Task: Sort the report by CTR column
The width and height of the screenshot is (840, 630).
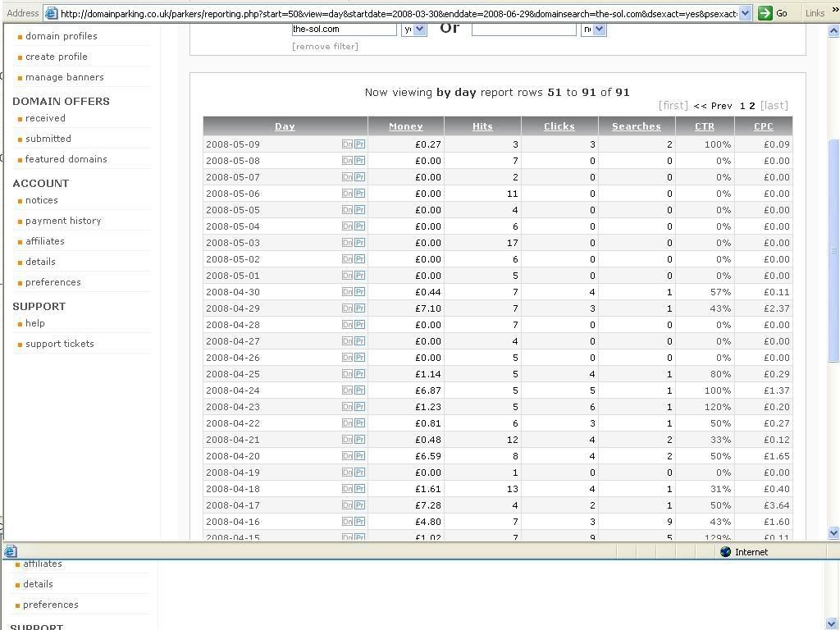Action: 704,126
